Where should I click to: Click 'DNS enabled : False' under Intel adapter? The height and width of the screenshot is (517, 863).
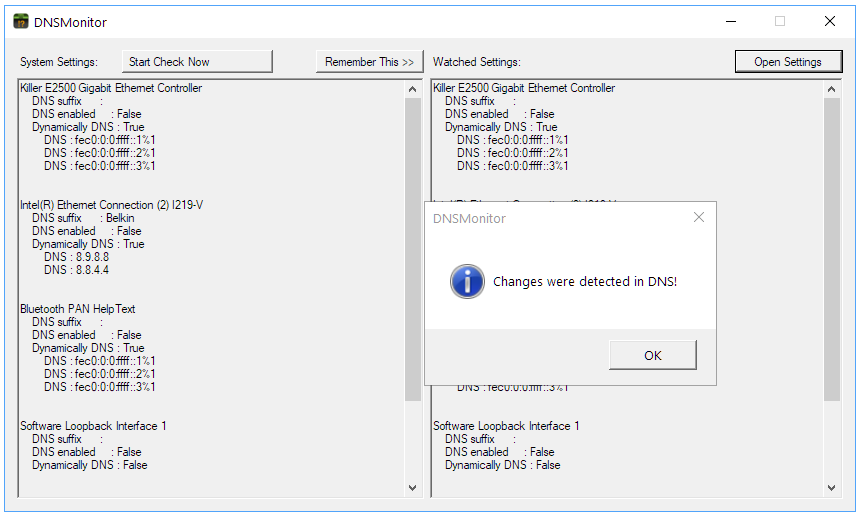pos(86,231)
